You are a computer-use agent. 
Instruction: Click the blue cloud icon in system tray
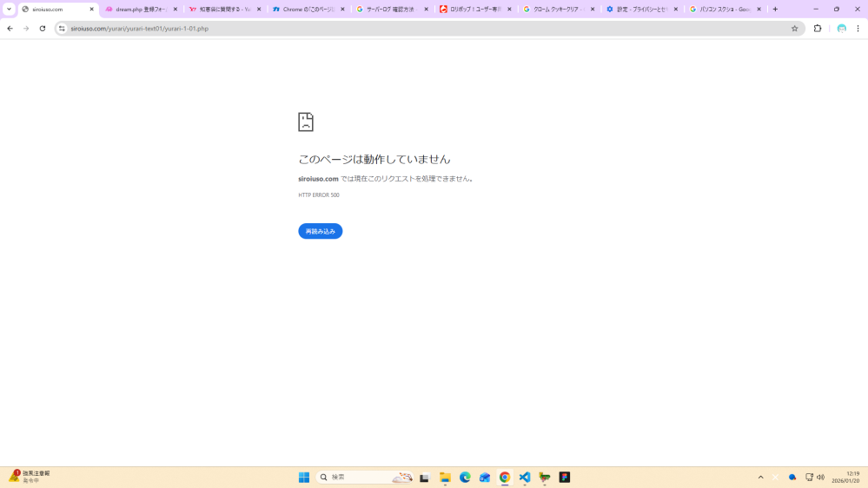(792, 478)
